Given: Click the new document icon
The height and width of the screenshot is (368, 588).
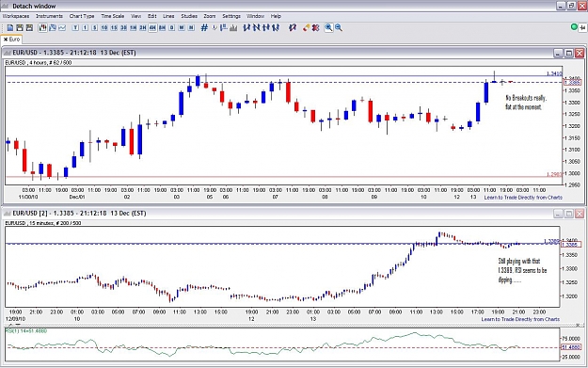Looking at the screenshot, I should pos(10,27).
